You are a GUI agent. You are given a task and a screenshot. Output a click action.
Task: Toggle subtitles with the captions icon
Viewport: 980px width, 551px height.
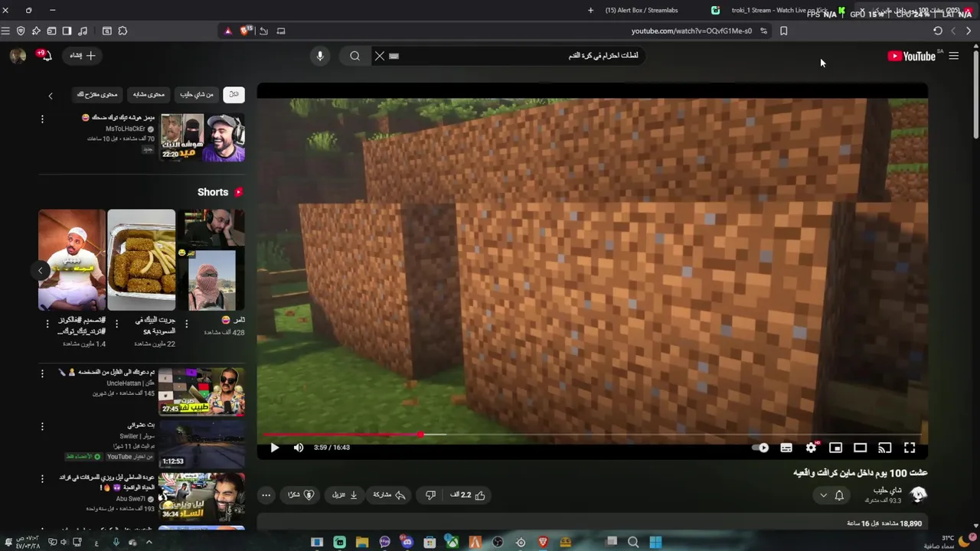[x=786, y=448]
